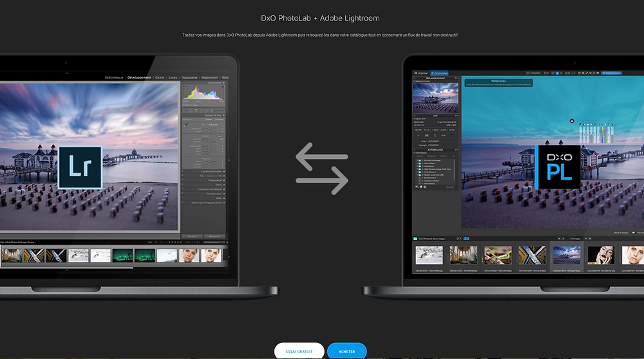Click the ESSAI GRATUIT button

point(299,351)
